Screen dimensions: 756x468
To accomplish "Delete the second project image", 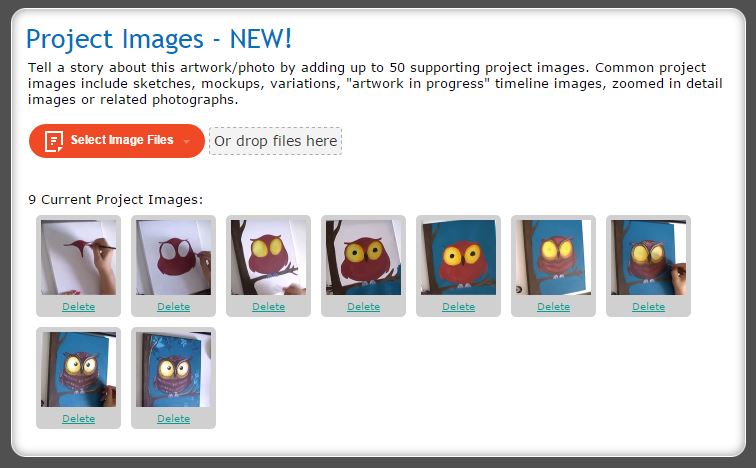I will (174, 307).
